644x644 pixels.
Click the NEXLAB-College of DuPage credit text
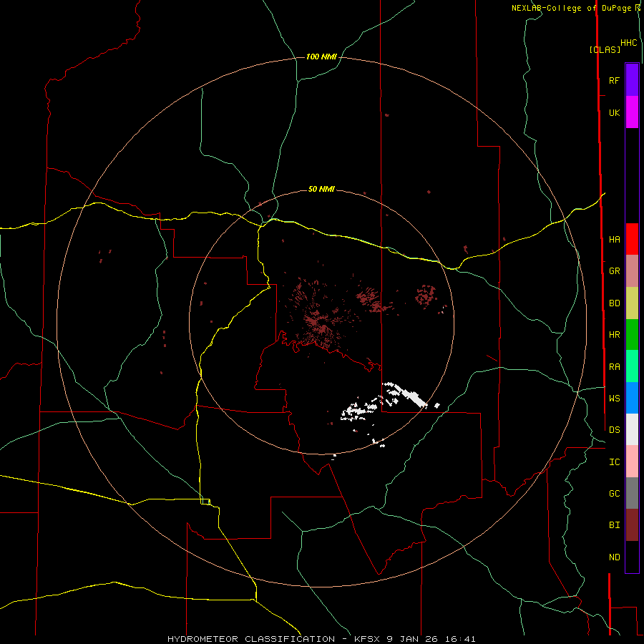pos(571,8)
